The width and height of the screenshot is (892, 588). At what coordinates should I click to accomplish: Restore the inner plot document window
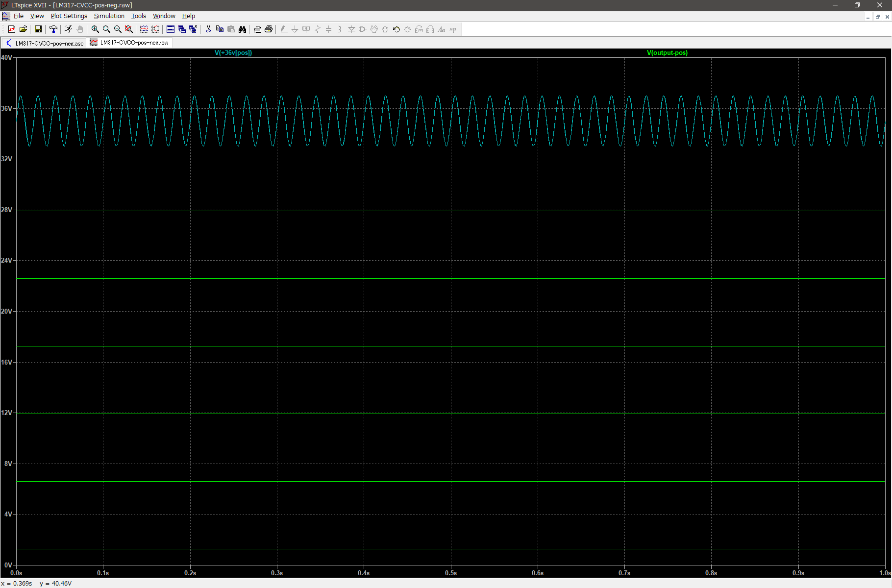(878, 17)
